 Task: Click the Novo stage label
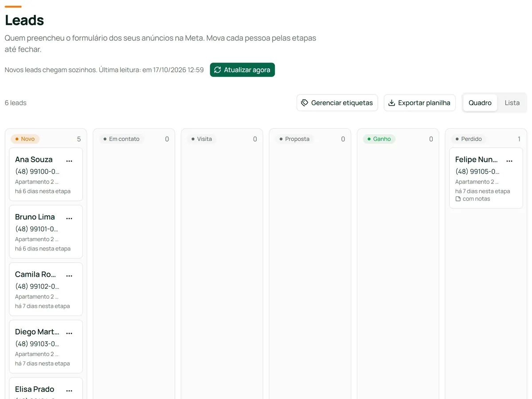pos(25,139)
